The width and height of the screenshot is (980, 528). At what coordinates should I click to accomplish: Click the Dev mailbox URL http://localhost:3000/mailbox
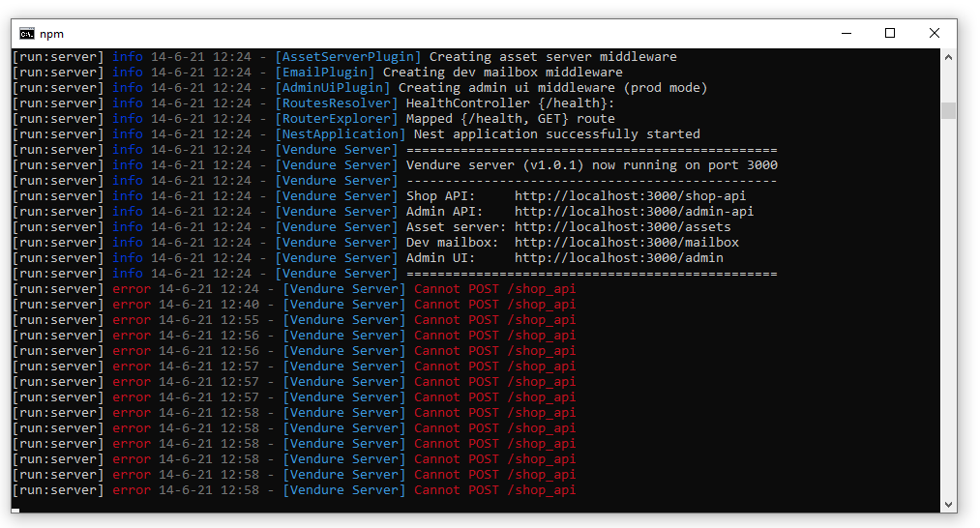pos(626,243)
